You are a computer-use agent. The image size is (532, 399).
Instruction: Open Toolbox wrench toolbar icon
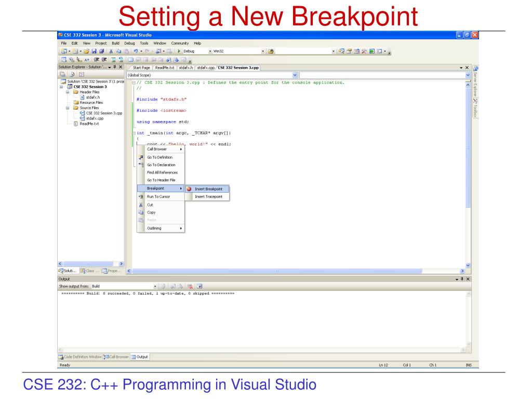[364, 51]
